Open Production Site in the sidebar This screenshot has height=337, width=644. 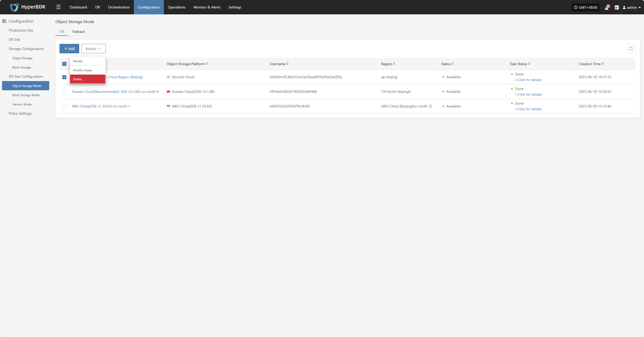click(21, 30)
